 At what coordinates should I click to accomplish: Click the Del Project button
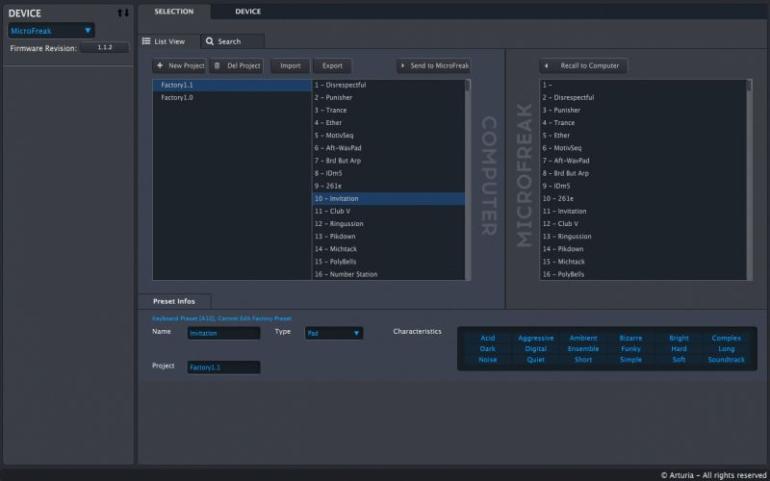[237, 66]
